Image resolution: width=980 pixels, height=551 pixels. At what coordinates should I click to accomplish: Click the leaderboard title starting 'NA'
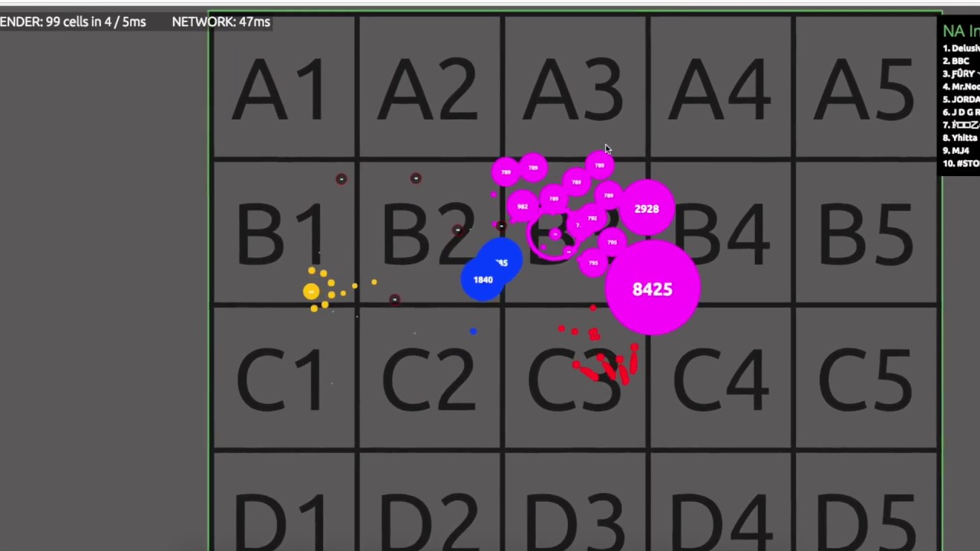click(x=961, y=31)
